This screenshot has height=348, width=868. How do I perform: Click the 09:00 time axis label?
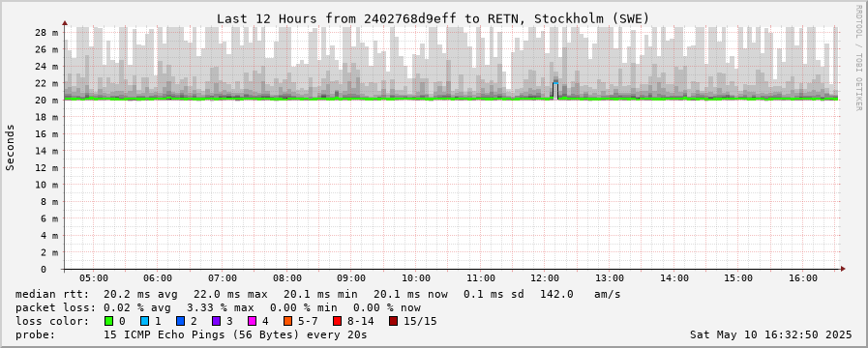[351, 278]
